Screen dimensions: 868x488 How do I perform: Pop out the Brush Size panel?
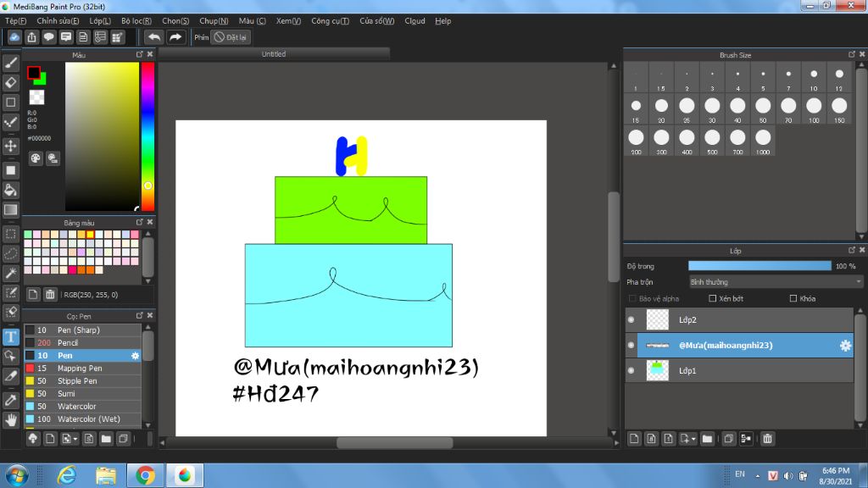pyautogui.click(x=852, y=54)
